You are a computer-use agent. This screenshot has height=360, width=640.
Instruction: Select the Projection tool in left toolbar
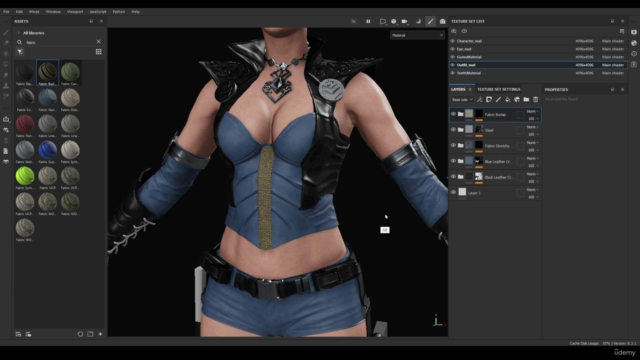pos(6,53)
